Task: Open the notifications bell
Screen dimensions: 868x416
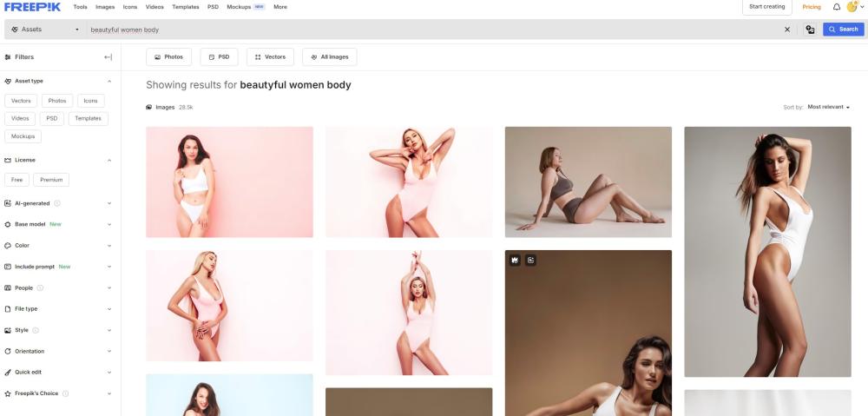Action: coord(836,7)
